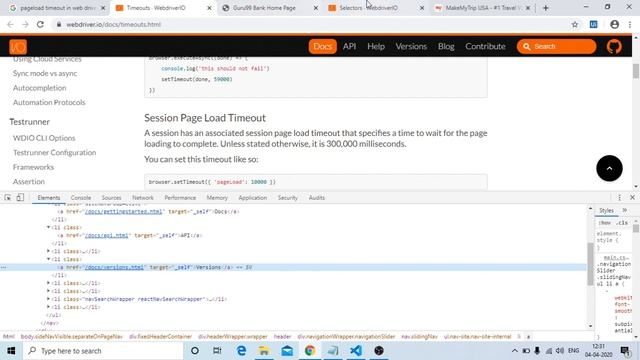Open the Versions nav link
The image size is (640, 360).
(411, 47)
